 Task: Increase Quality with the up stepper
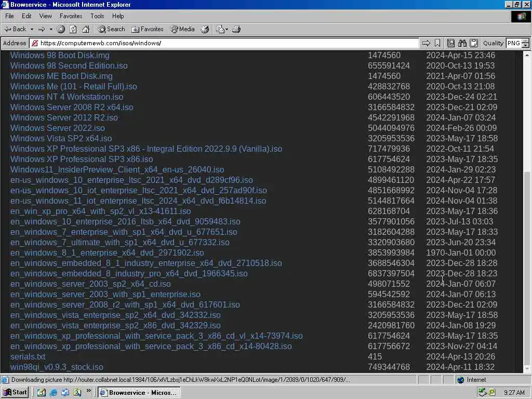pyautogui.click(x=526, y=41)
